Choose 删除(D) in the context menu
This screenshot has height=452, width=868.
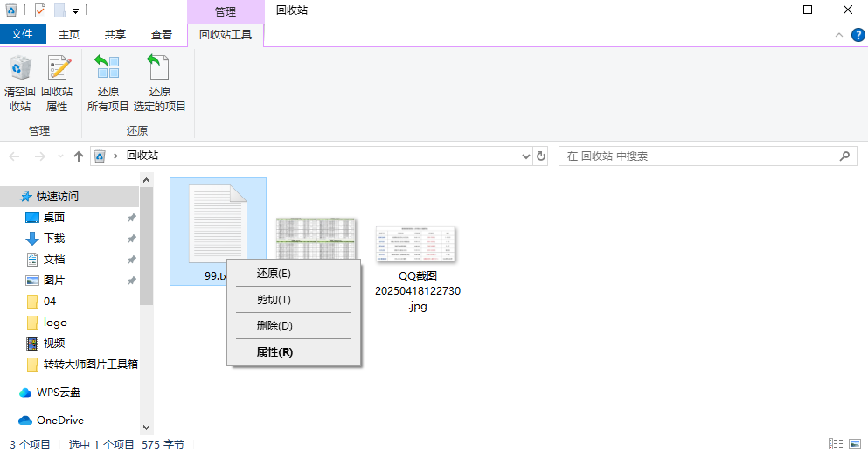tap(274, 326)
